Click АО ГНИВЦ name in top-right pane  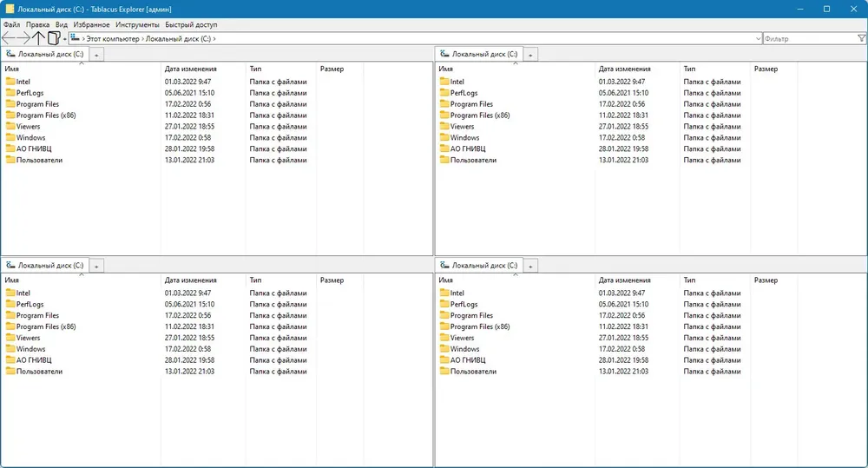[x=468, y=148]
